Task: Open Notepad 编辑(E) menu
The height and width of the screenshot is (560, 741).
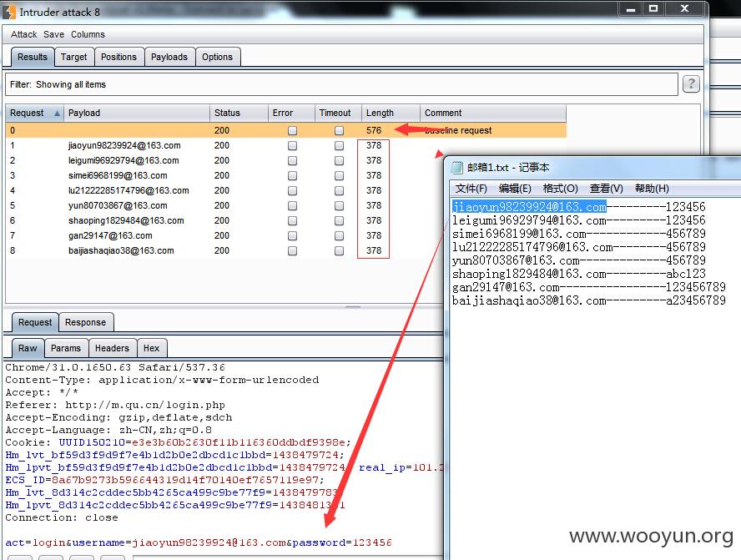Action: pyautogui.click(x=515, y=189)
